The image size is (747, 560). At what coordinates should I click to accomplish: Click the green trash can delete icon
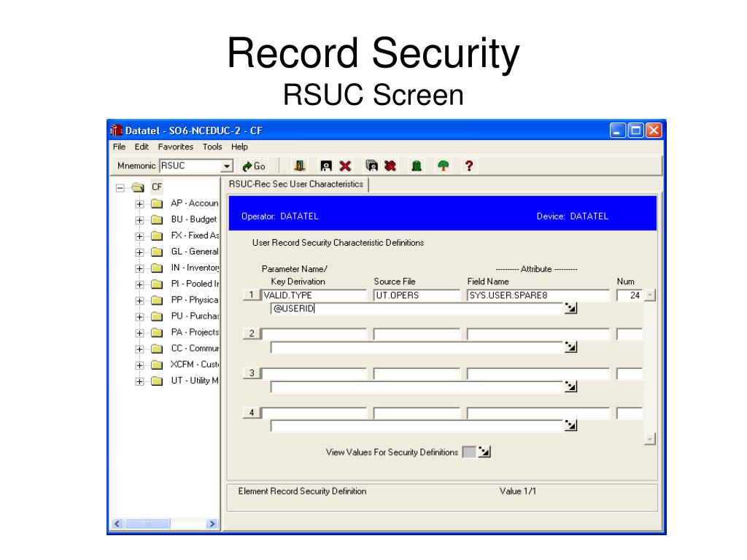click(417, 166)
